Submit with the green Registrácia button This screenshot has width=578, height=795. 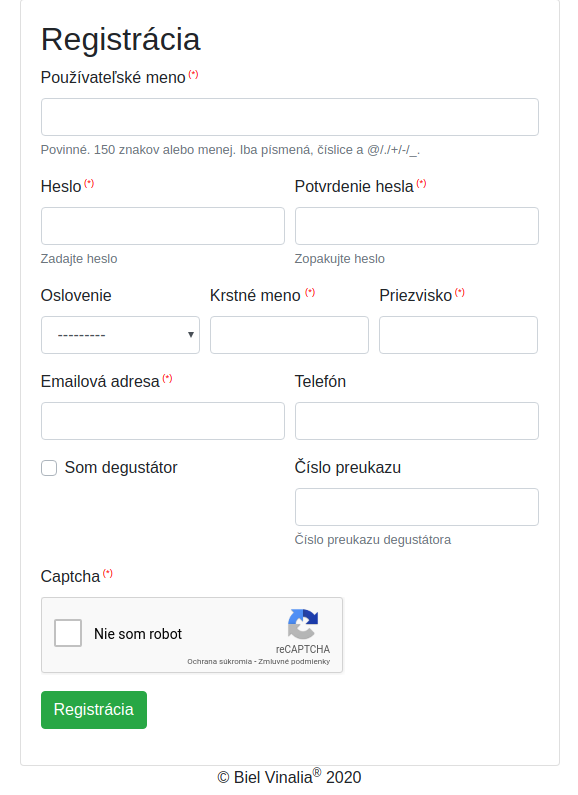click(x=94, y=709)
